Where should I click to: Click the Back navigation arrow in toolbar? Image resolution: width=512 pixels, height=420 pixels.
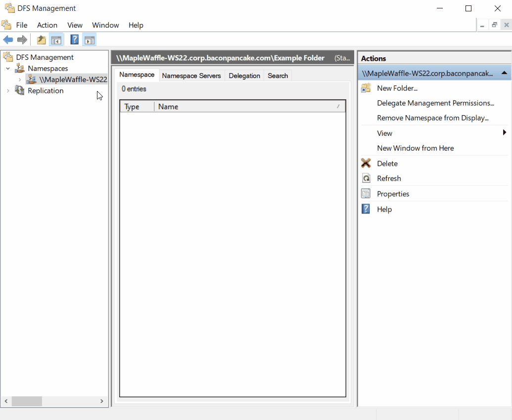pos(8,40)
